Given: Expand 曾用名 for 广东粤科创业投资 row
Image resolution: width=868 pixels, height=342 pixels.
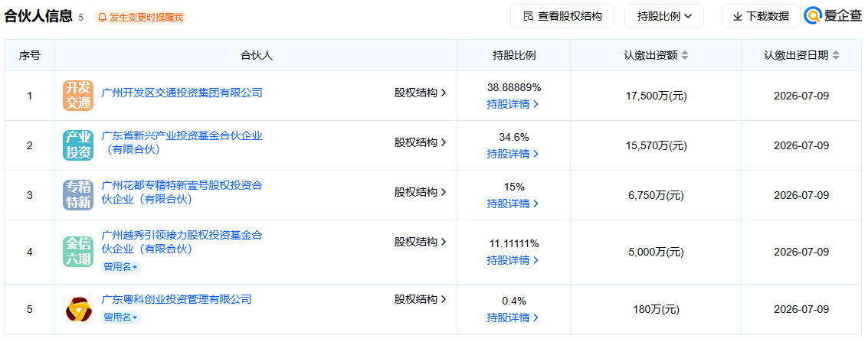Looking at the screenshot, I should point(121,318).
